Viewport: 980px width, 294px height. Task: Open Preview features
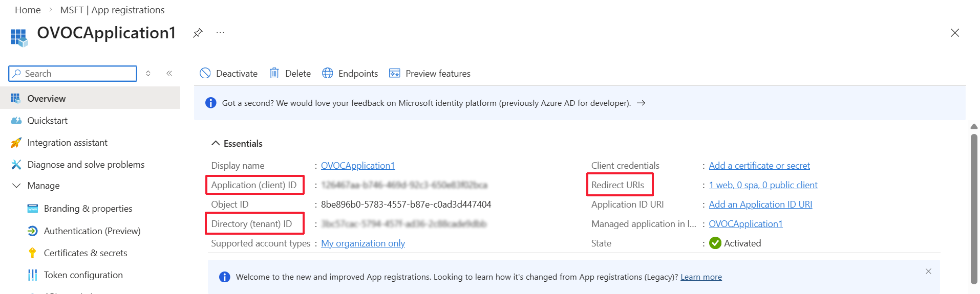point(430,74)
